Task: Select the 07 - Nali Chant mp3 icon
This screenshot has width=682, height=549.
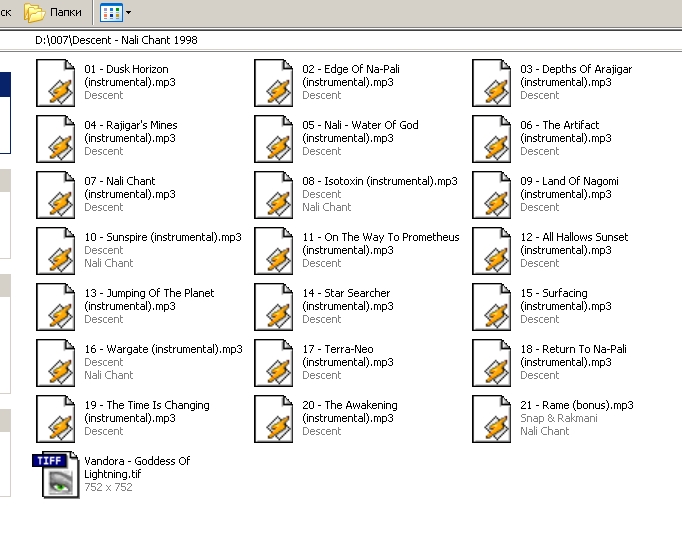Action: (56, 194)
